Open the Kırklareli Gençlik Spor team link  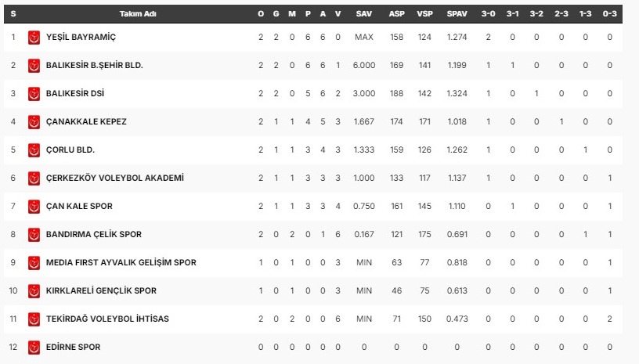click(101, 291)
